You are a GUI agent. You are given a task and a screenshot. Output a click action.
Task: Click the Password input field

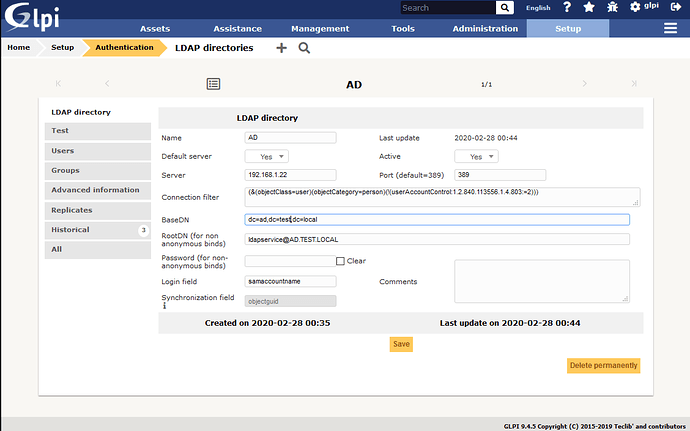pyautogui.click(x=290, y=261)
